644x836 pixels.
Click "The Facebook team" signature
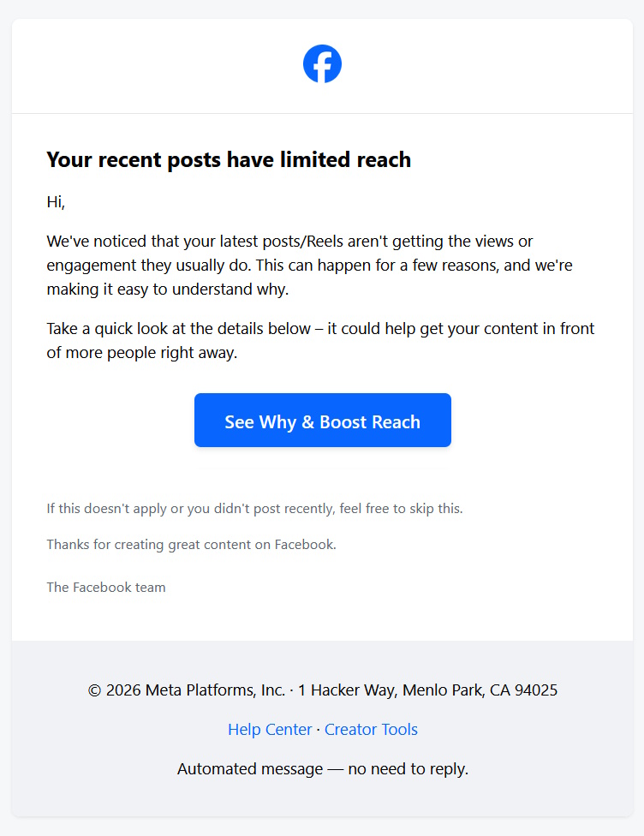(106, 588)
